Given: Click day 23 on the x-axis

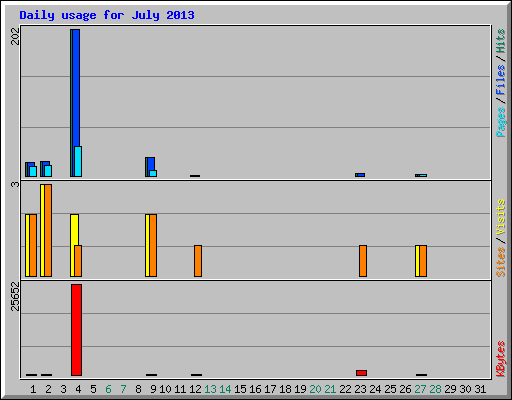Looking at the screenshot, I should 360,389.
